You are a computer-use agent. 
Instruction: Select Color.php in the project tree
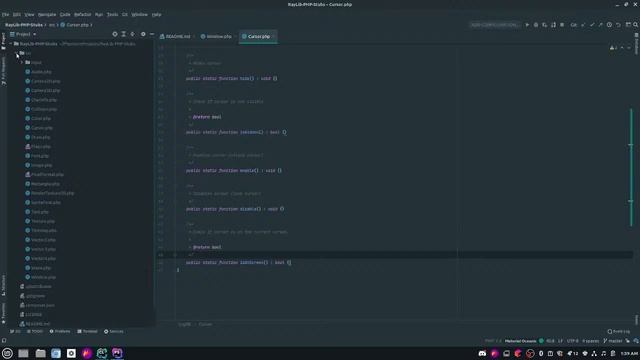38,118
